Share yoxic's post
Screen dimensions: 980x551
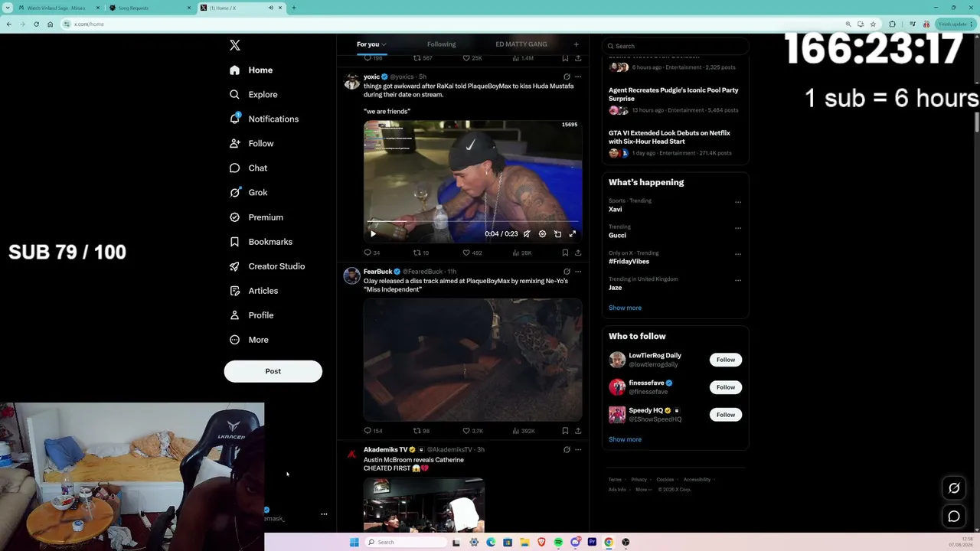578,253
